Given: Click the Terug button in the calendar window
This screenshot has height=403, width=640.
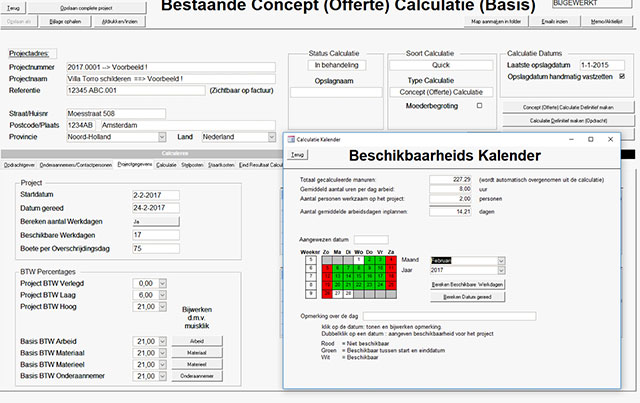Looking at the screenshot, I should [297, 156].
